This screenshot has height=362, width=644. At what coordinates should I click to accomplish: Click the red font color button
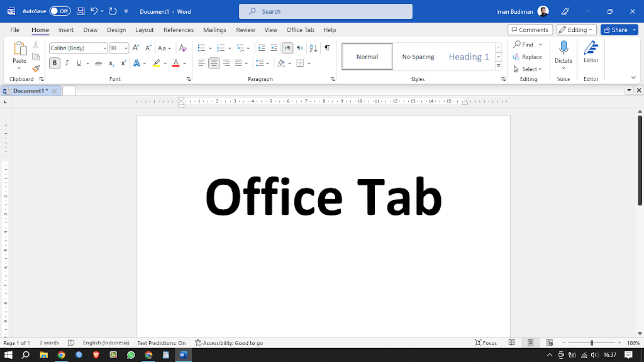176,63
